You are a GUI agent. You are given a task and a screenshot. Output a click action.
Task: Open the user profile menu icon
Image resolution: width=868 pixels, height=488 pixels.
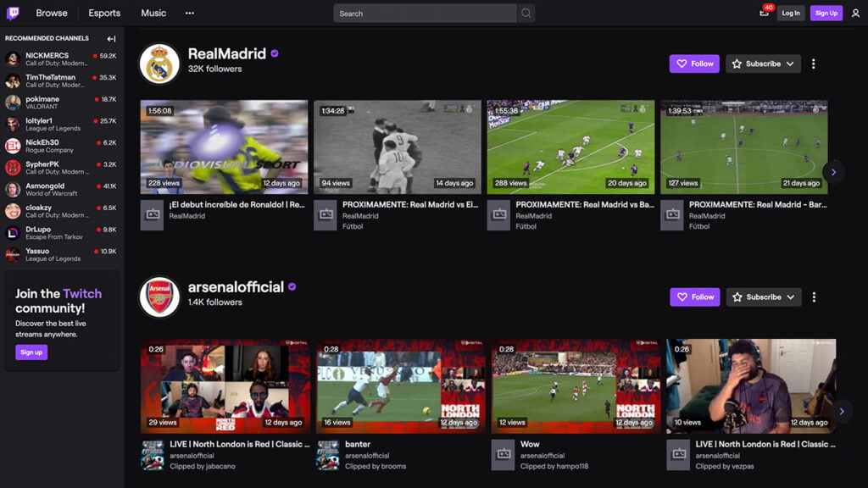click(854, 14)
